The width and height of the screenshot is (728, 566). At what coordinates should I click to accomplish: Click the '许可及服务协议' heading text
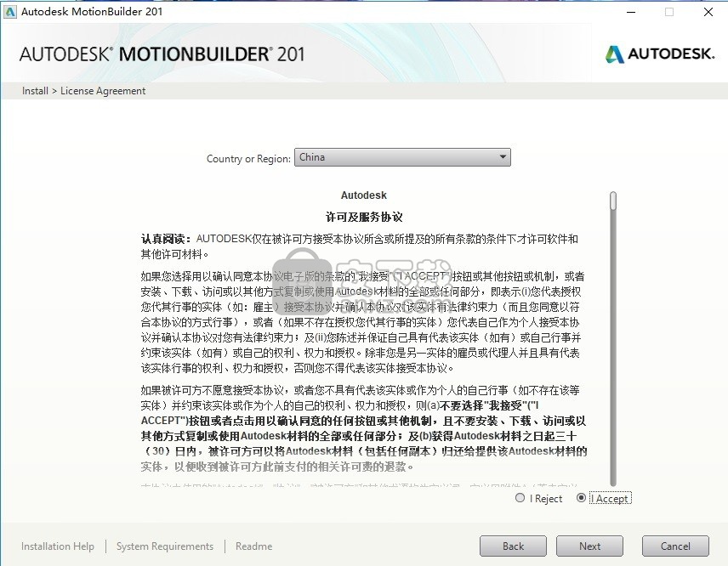coord(363,217)
